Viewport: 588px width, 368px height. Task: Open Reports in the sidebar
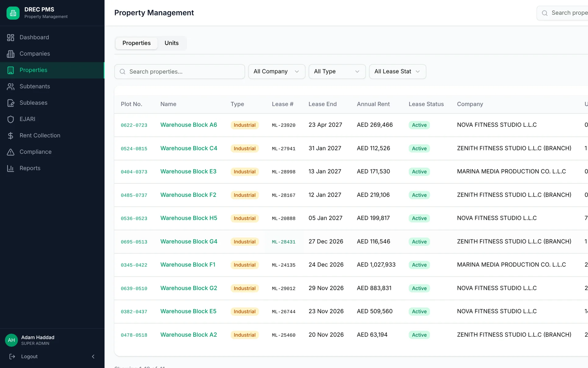tap(52, 168)
